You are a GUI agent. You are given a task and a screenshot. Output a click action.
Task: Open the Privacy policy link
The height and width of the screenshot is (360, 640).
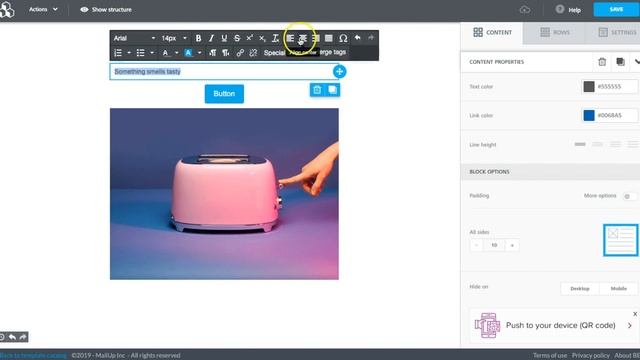591,356
